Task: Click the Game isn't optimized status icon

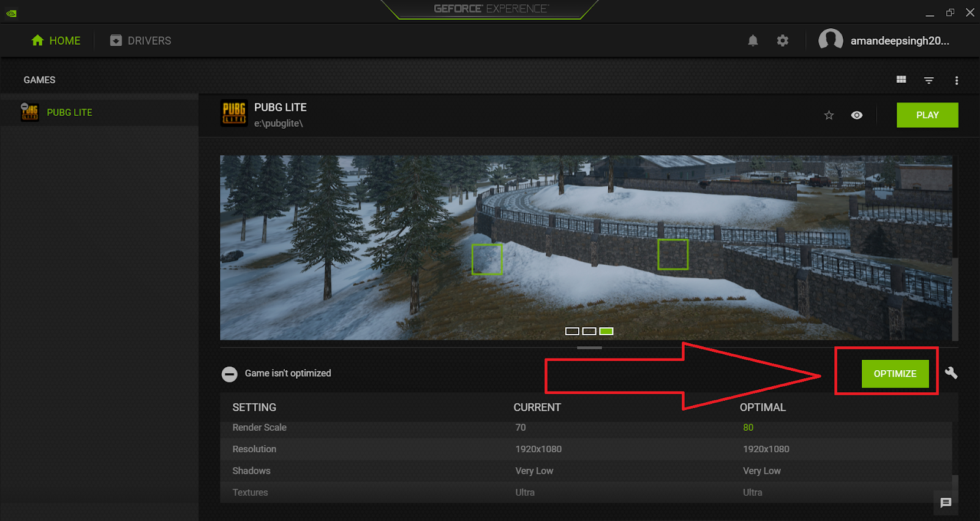Action: click(230, 374)
